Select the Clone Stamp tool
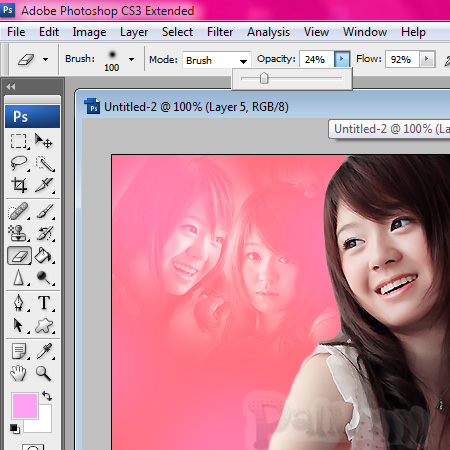450x450 pixels. tap(19, 233)
